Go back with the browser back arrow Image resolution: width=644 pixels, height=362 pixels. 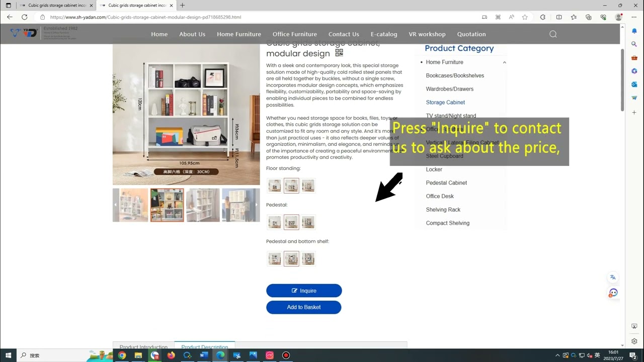pos(10,17)
